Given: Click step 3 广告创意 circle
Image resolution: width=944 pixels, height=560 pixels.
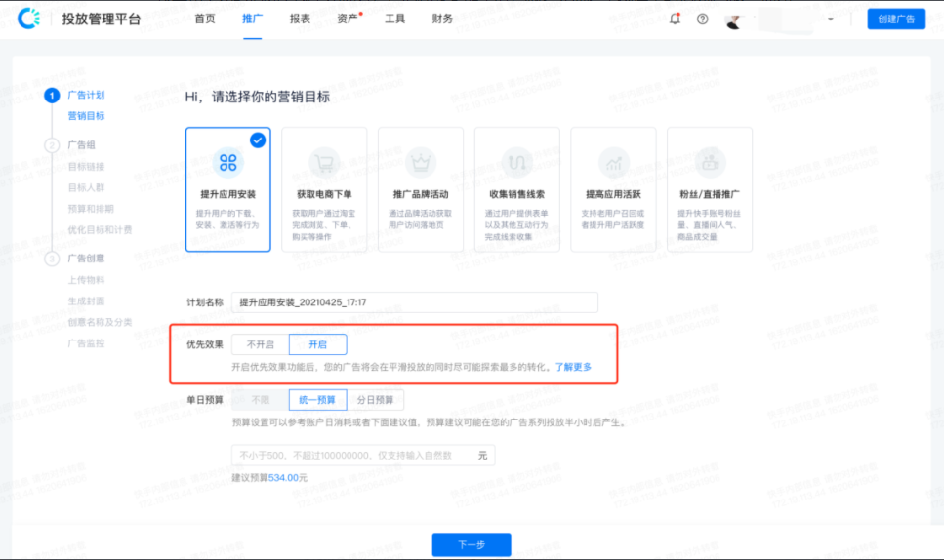Looking at the screenshot, I should click(x=52, y=259).
